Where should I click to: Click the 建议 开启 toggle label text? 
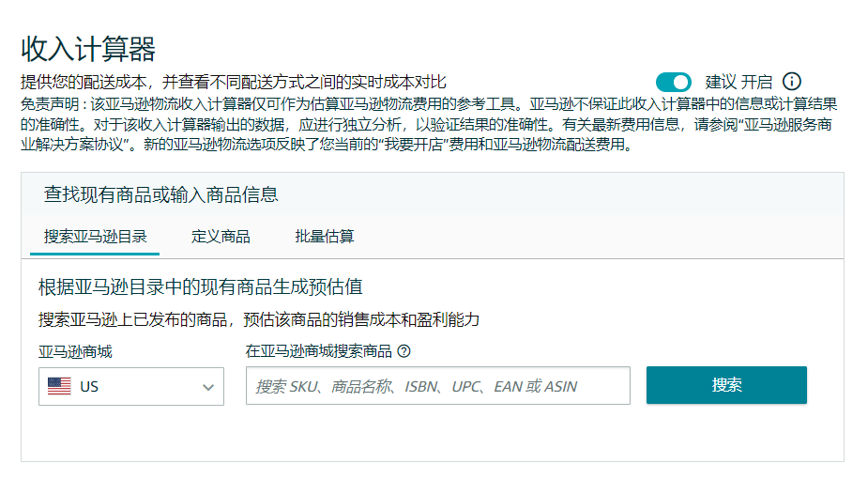click(x=739, y=83)
